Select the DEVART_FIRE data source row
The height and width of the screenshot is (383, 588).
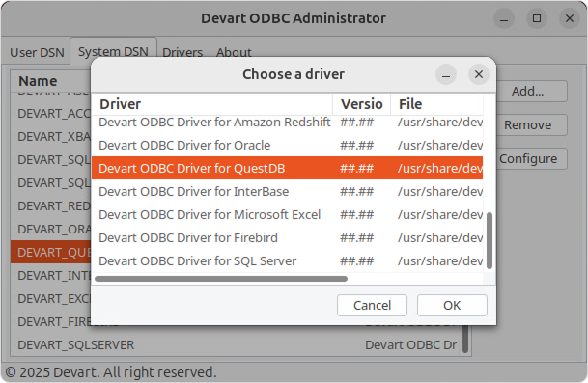[51, 321]
